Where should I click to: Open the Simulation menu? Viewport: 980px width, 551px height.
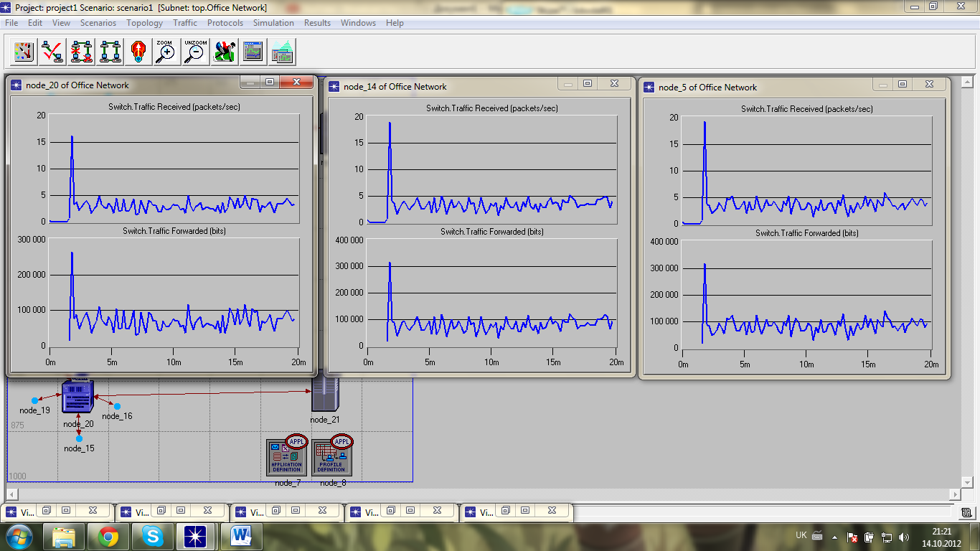273,23
